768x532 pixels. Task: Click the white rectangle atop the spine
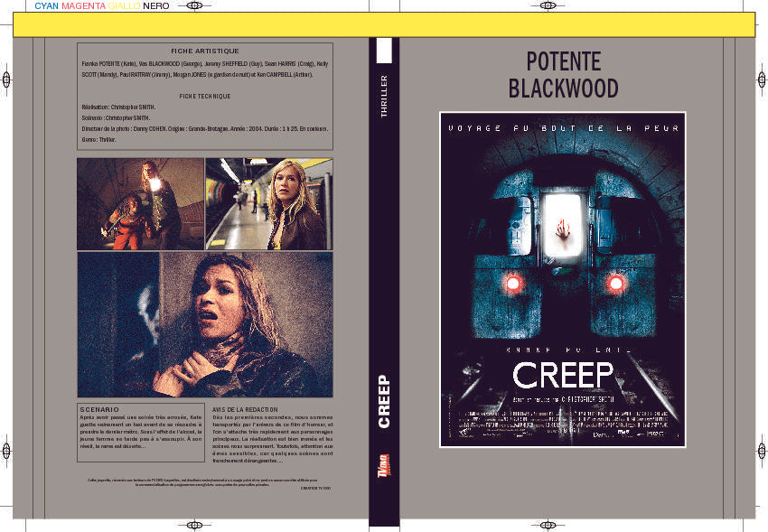click(384, 51)
